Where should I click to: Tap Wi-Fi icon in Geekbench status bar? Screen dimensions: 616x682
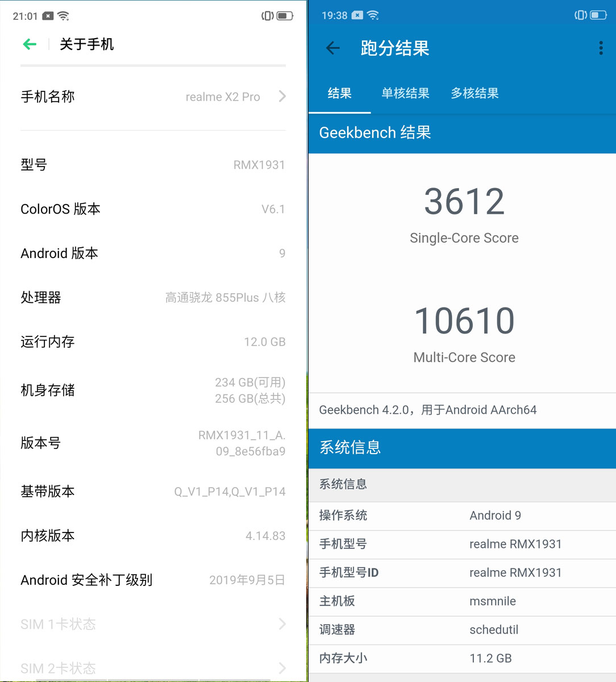click(x=373, y=15)
